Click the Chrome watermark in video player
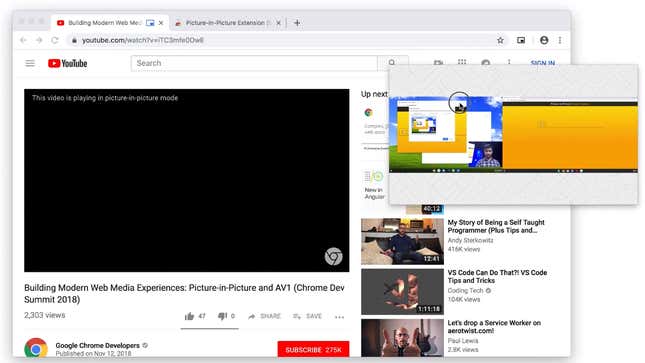 tap(333, 256)
